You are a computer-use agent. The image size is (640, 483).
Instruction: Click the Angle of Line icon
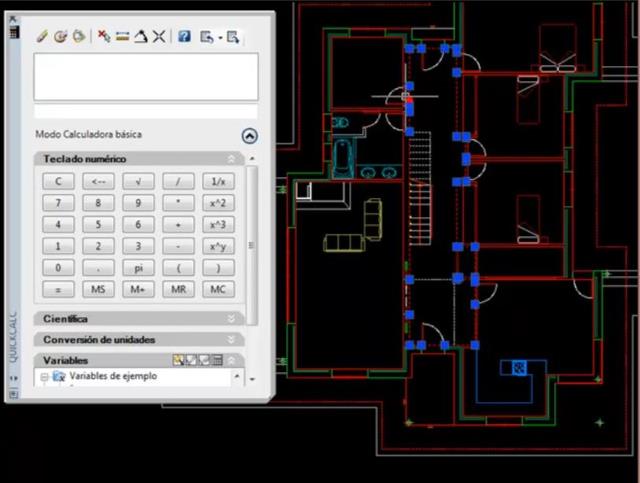141,36
